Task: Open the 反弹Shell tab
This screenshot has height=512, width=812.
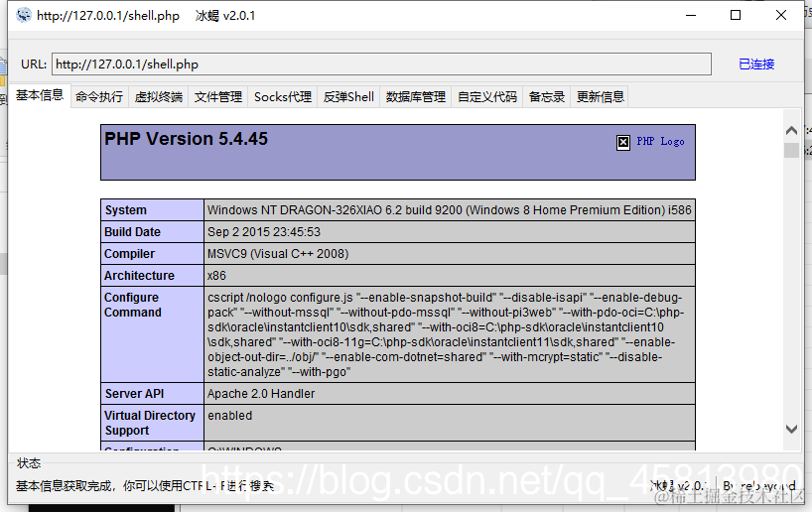Action: tap(348, 97)
